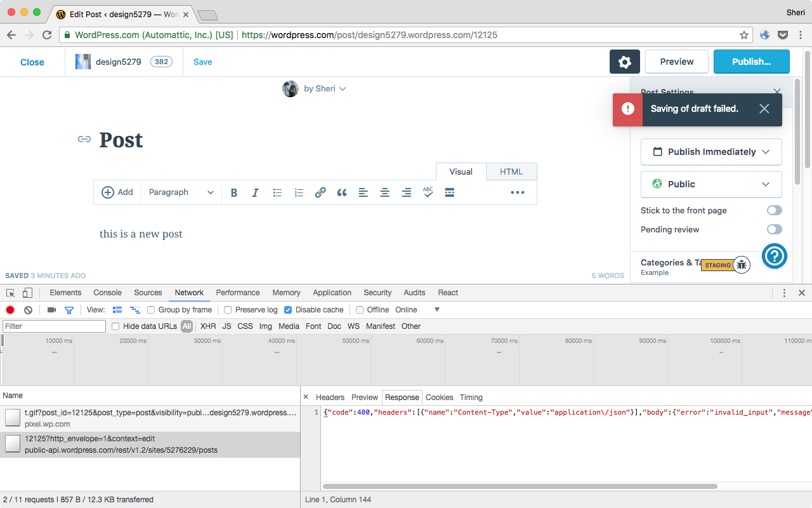Check Group by frame
This screenshot has height=508, width=812.
tap(151, 310)
